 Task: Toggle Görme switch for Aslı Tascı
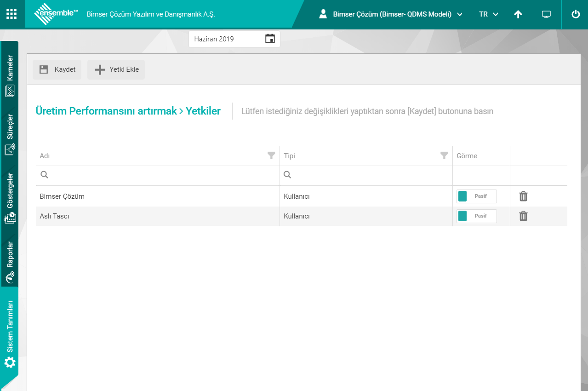[x=476, y=216]
